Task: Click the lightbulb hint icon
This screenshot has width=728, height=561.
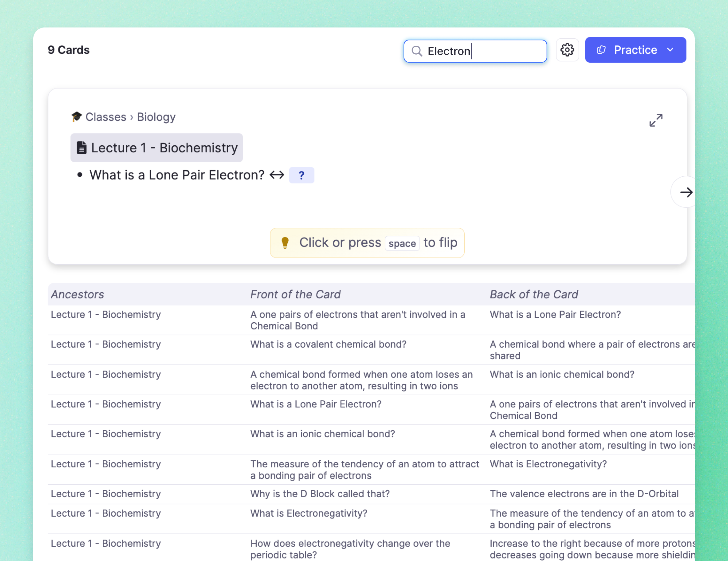Action: [x=285, y=243]
